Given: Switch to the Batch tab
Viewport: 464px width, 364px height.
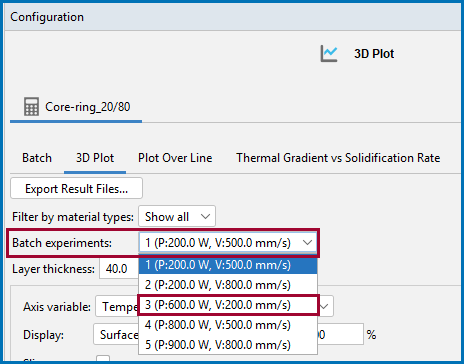Looking at the screenshot, I should (x=37, y=158).
